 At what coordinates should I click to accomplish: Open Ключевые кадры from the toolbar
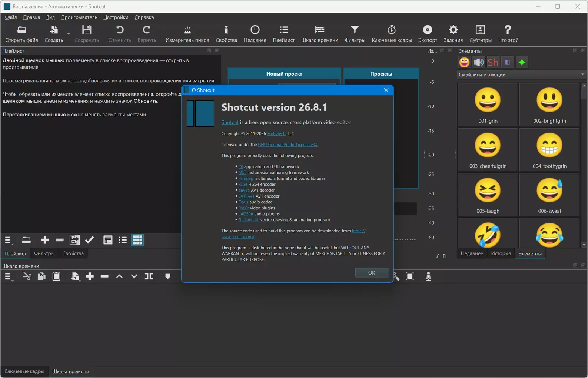[x=392, y=33]
